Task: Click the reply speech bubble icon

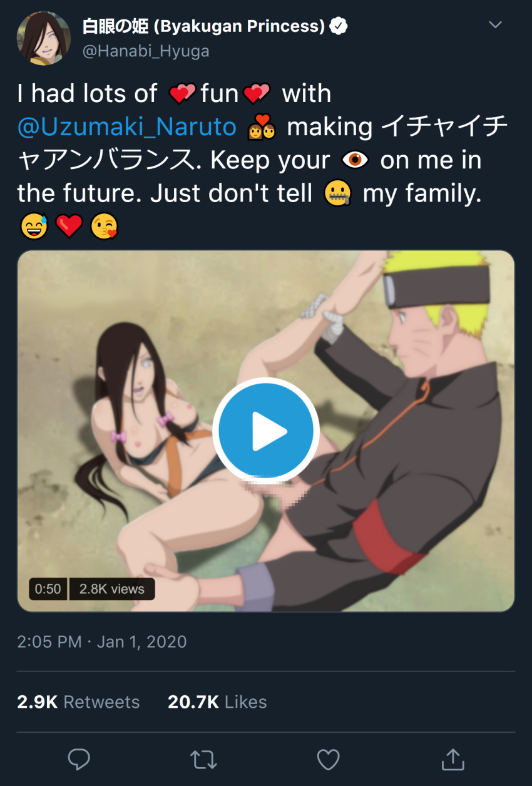Action: click(x=79, y=760)
